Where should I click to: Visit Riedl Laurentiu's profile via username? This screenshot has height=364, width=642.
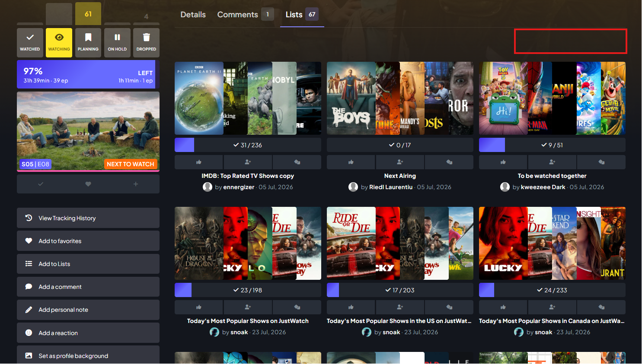point(391,187)
